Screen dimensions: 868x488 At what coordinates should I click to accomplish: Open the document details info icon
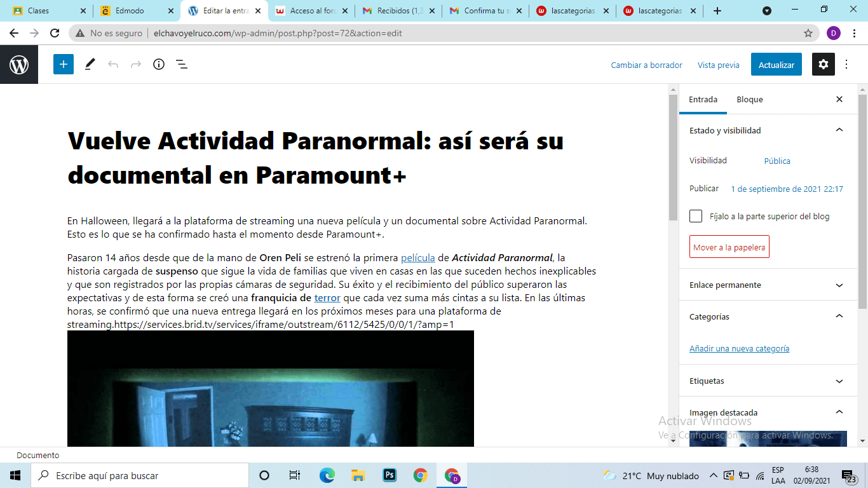point(159,64)
